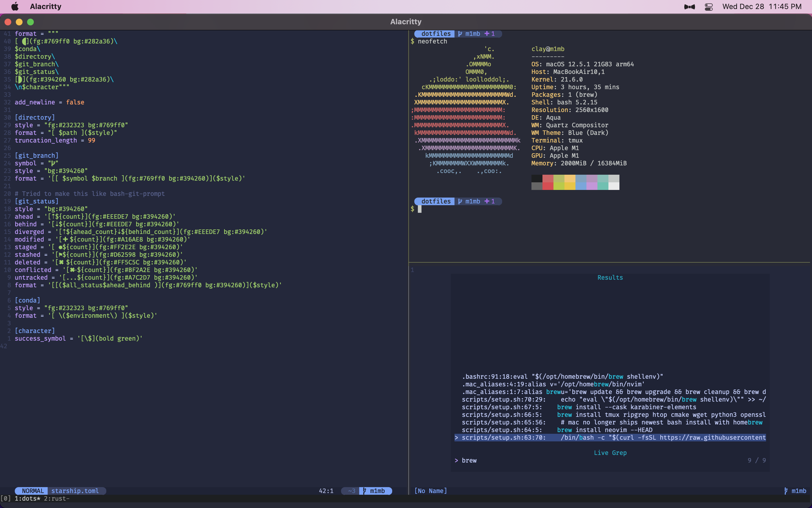The height and width of the screenshot is (508, 812).
Task: Select the highlighted scripts/setup.sh:63:70 result
Action: pyautogui.click(x=610, y=438)
